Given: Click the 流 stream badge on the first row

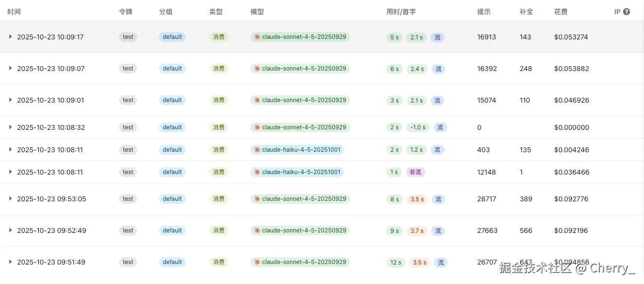Looking at the screenshot, I should (x=437, y=37).
